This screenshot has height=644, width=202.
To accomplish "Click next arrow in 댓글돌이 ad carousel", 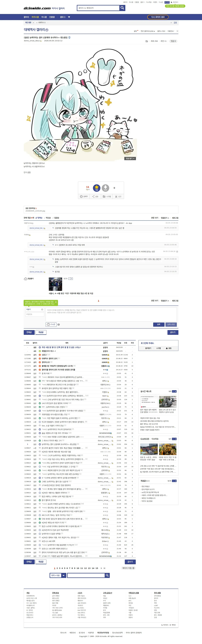I will click(72, 278).
